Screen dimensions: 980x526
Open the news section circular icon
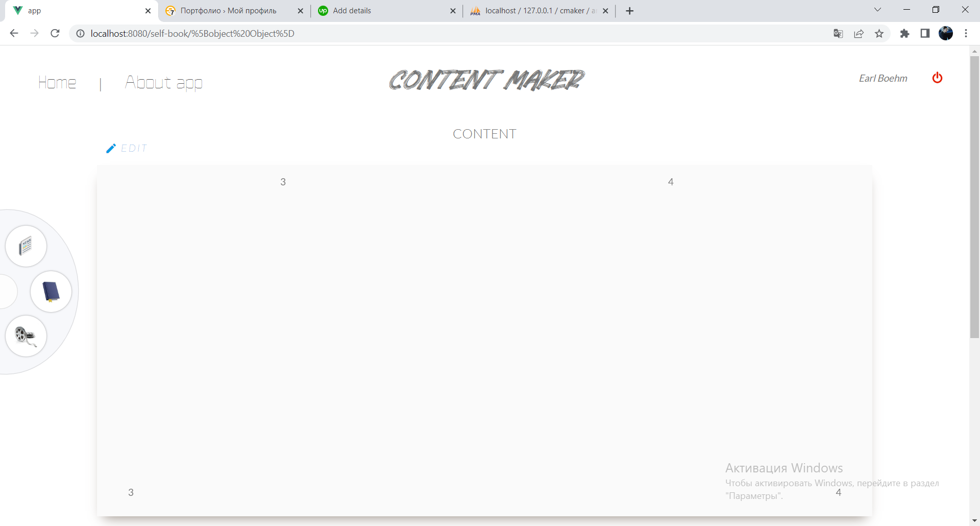point(26,246)
